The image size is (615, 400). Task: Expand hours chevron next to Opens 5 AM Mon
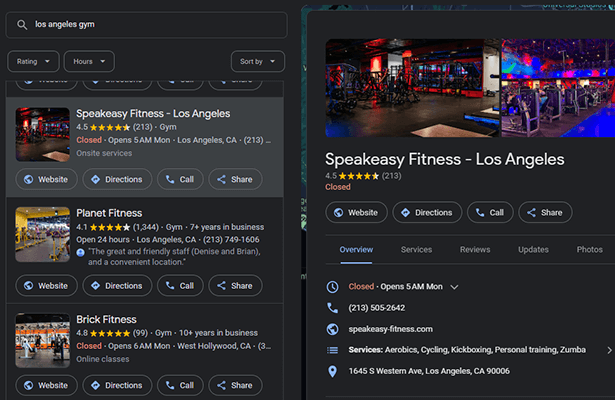tap(454, 287)
